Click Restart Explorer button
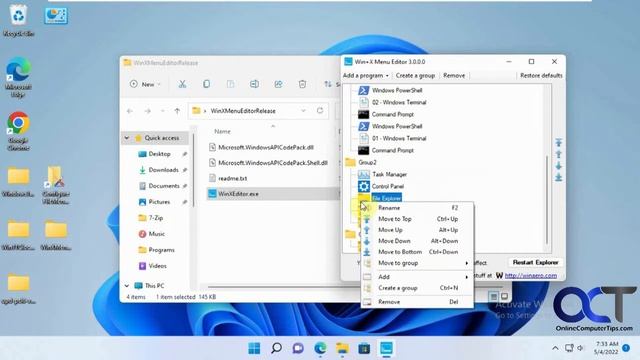This screenshot has width=640, height=360. [x=536, y=262]
